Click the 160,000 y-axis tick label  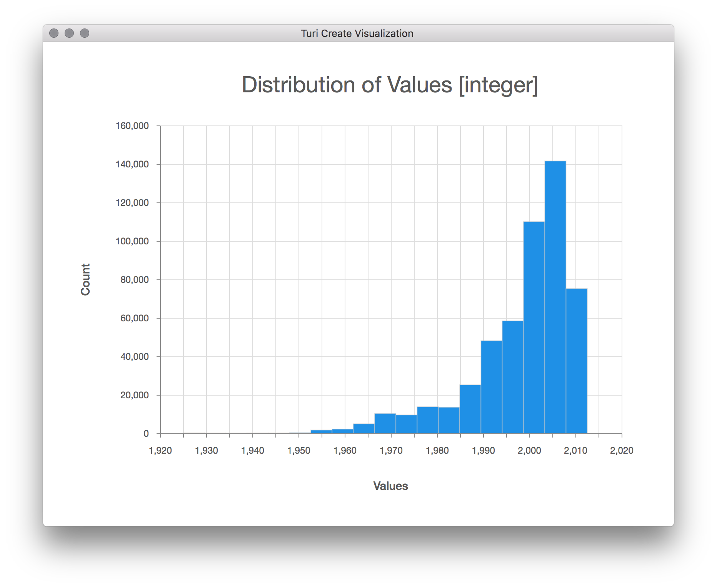pyautogui.click(x=132, y=126)
